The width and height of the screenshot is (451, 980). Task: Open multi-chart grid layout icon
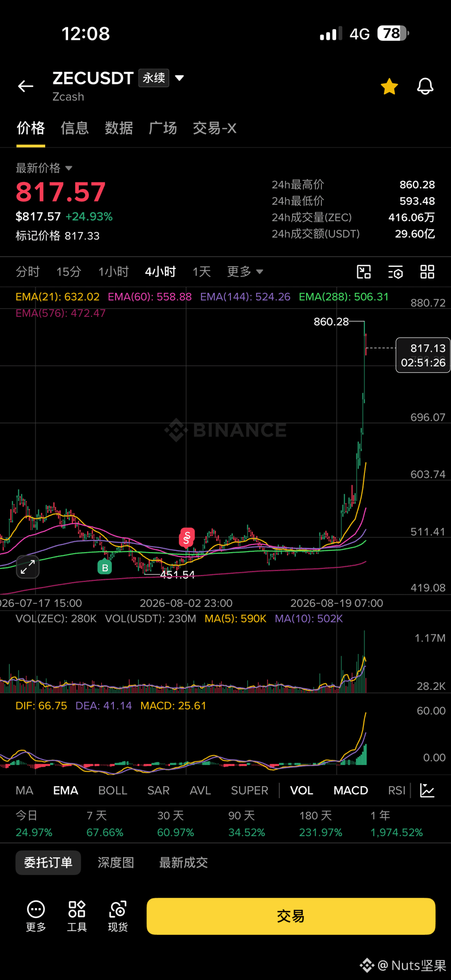[x=428, y=272]
